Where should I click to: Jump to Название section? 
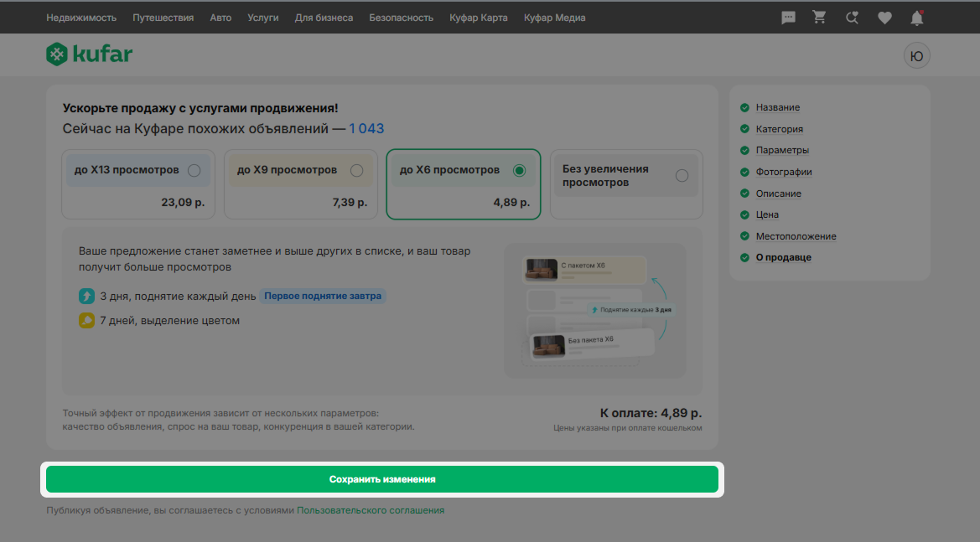tap(777, 107)
